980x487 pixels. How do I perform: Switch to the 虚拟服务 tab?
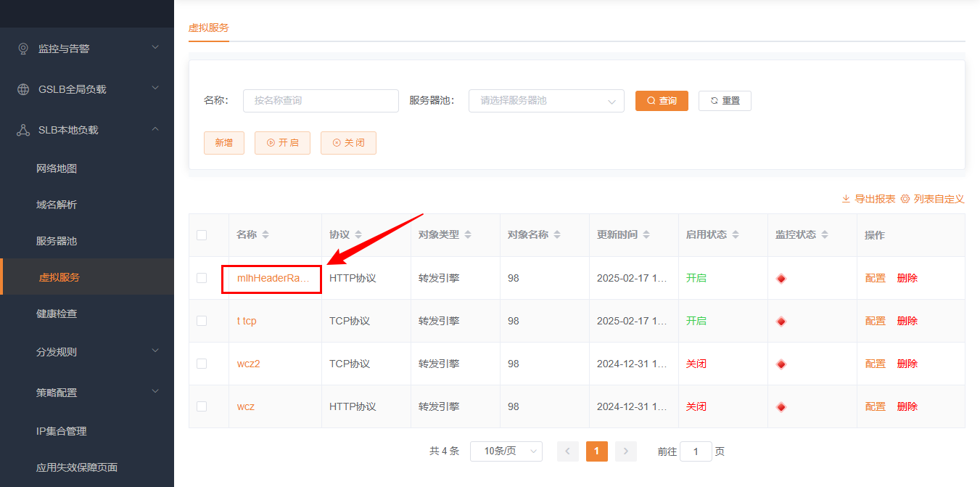[208, 28]
